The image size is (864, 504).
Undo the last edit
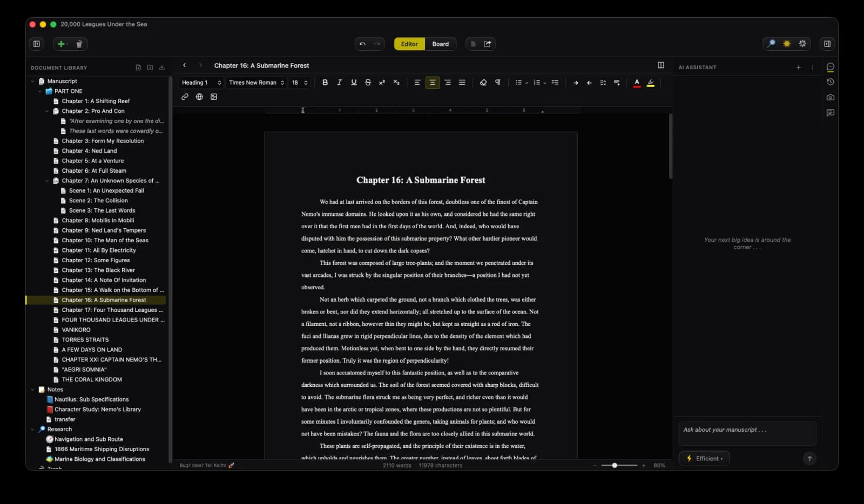(x=362, y=44)
